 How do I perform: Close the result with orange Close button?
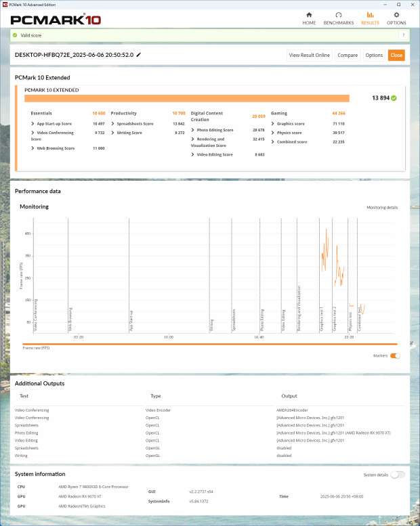(x=396, y=56)
